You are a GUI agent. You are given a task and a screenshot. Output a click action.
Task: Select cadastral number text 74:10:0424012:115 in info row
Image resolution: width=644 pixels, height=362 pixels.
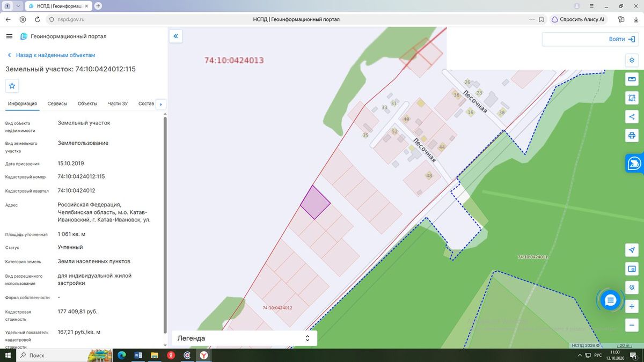click(81, 176)
